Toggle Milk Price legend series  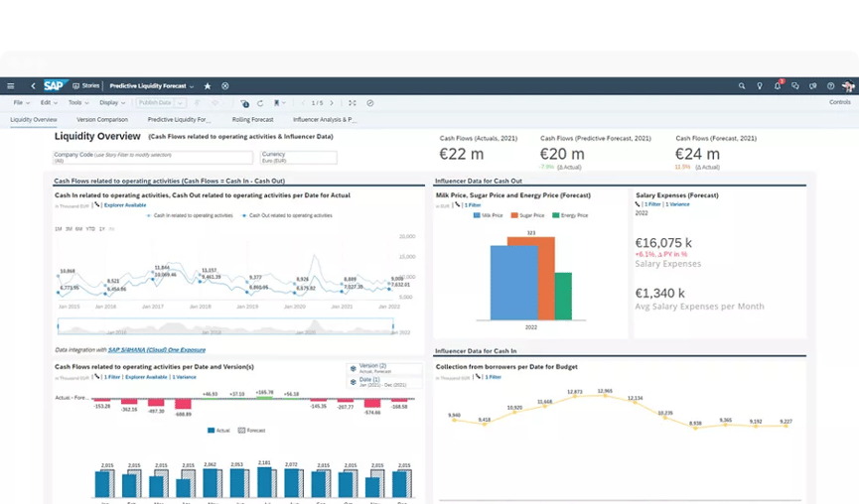click(x=490, y=215)
